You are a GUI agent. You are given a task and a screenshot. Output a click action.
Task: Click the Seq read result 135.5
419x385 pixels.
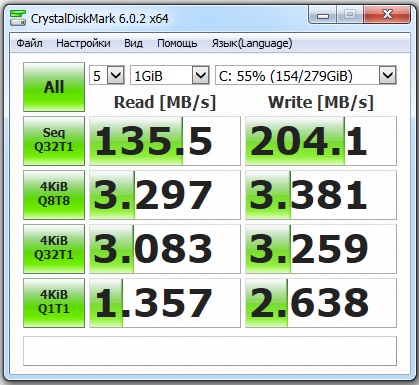click(x=165, y=141)
